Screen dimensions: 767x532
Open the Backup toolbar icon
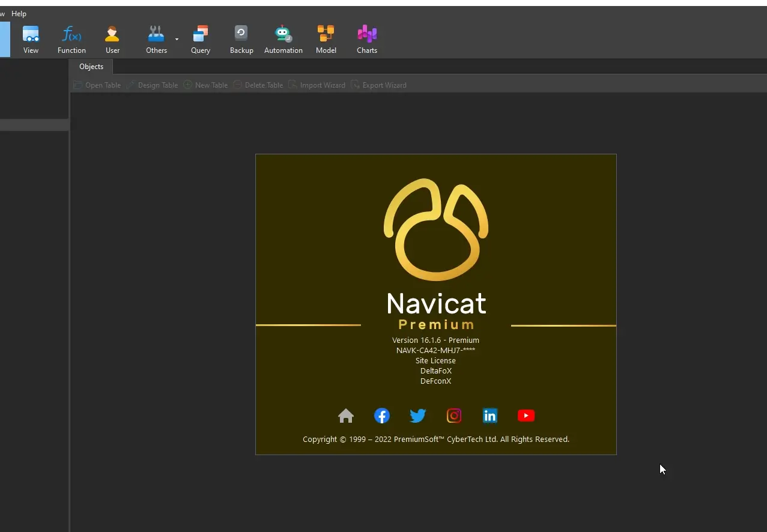click(241, 40)
